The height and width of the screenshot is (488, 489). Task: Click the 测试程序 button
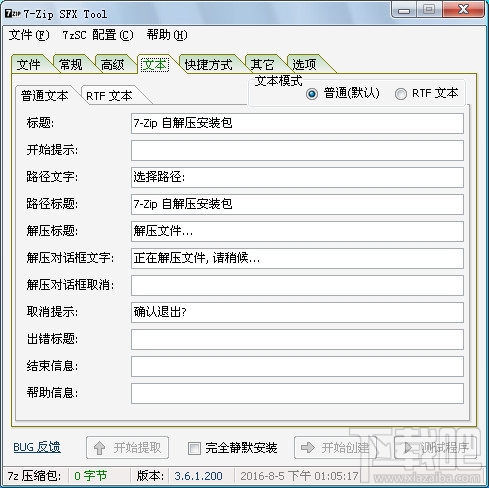436,448
